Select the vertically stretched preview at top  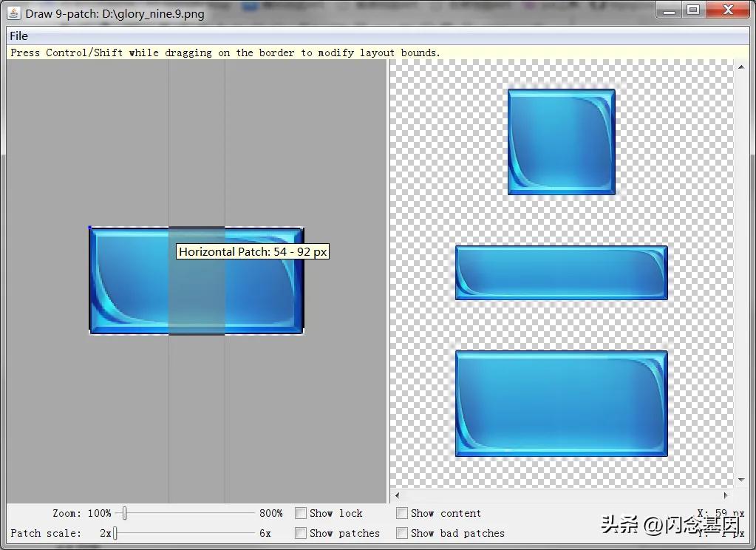pos(561,142)
